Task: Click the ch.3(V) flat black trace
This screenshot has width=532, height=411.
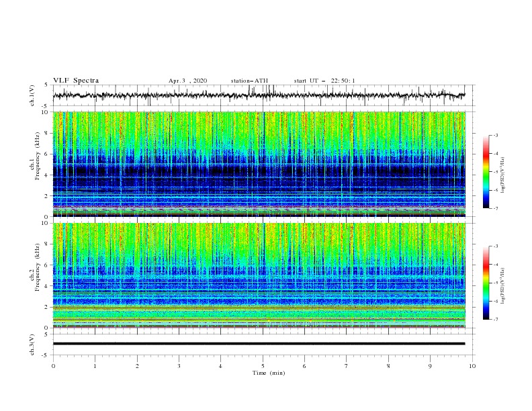Action: pos(259,344)
